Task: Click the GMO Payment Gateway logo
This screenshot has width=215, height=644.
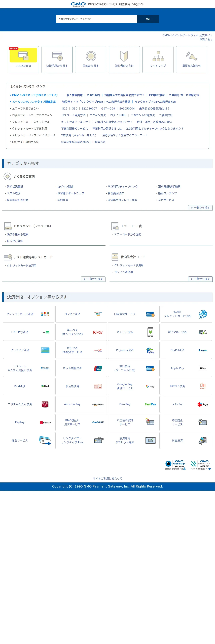Action: [x=78, y=4]
